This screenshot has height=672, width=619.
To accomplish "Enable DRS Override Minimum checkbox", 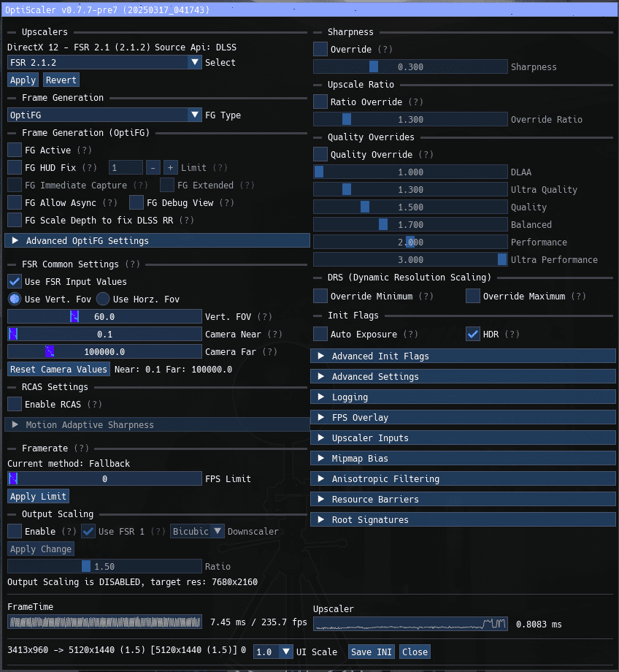I will tap(320, 296).
